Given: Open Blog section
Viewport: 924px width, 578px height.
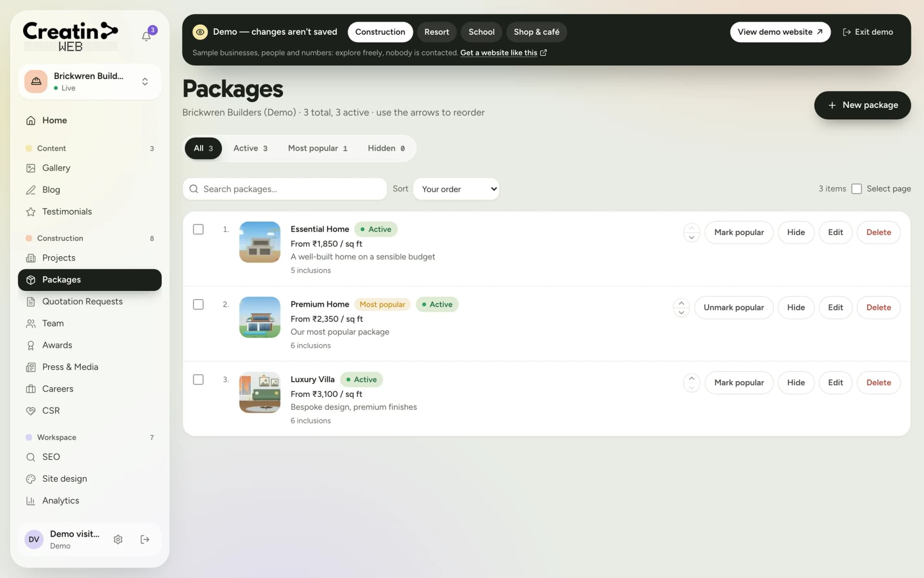Looking at the screenshot, I should (90, 190).
